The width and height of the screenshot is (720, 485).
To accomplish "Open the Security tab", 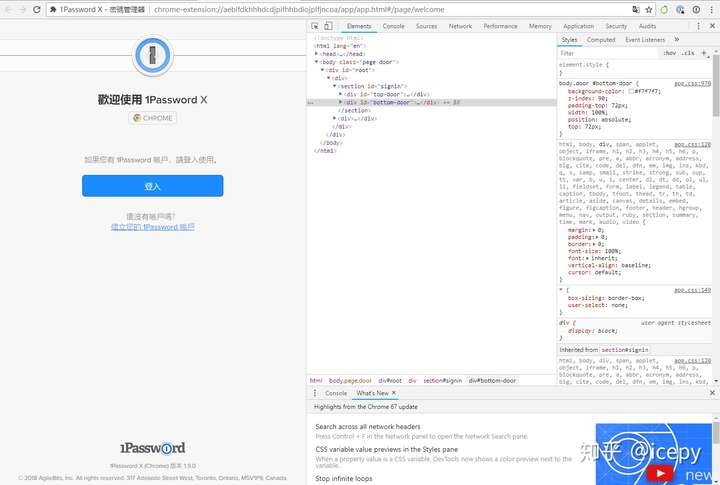I will pyautogui.click(x=616, y=26).
